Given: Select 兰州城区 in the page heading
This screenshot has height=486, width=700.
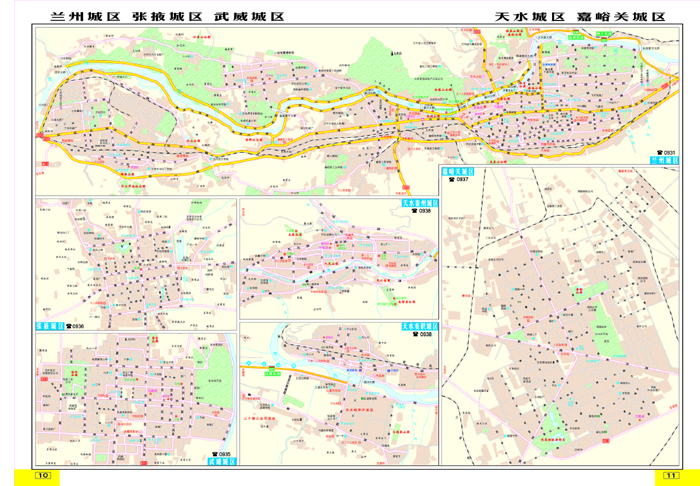Looking at the screenshot, I should (x=86, y=17).
